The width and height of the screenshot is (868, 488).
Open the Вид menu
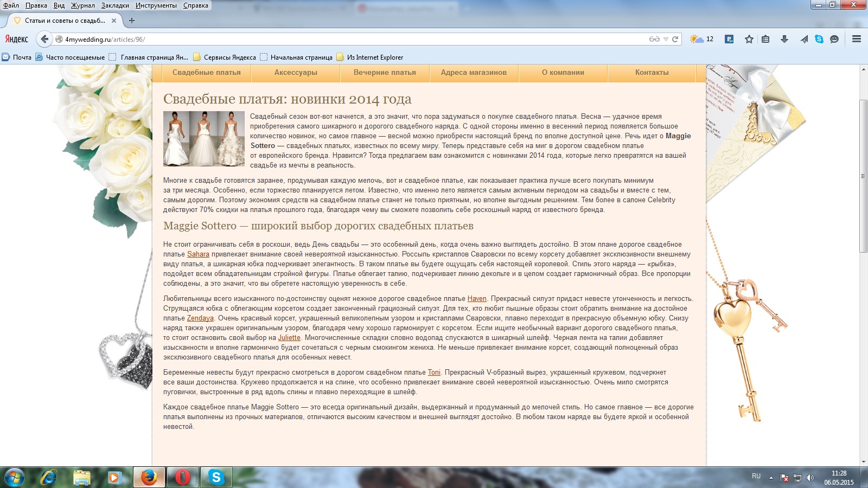point(59,5)
